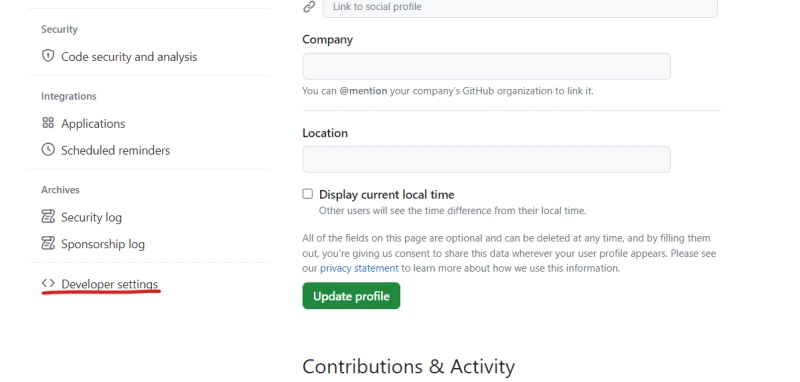The width and height of the screenshot is (800, 382).
Task: Open Developer settings
Action: [x=110, y=284]
